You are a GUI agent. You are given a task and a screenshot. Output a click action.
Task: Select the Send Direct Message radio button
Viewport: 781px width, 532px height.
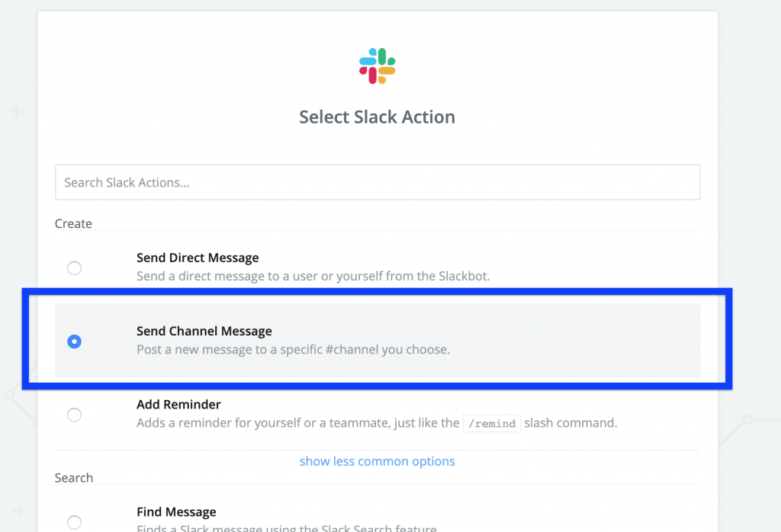click(x=74, y=268)
